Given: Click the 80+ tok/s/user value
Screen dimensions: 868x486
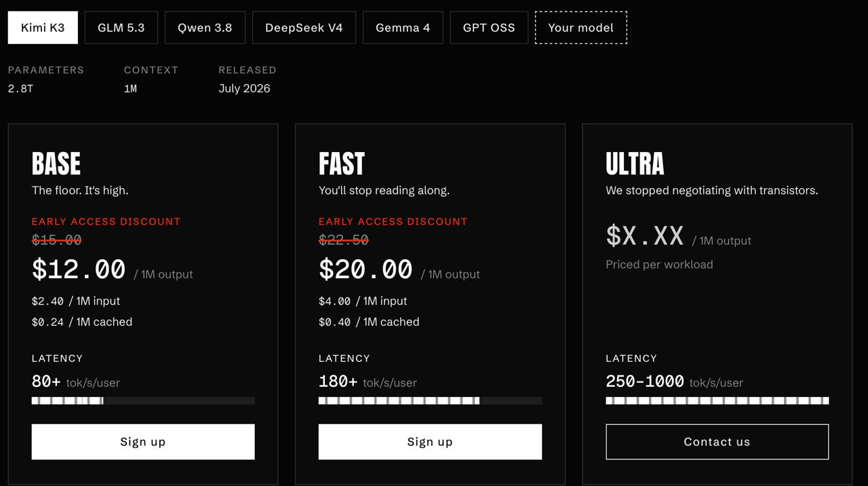Looking at the screenshot, I should [76, 382].
